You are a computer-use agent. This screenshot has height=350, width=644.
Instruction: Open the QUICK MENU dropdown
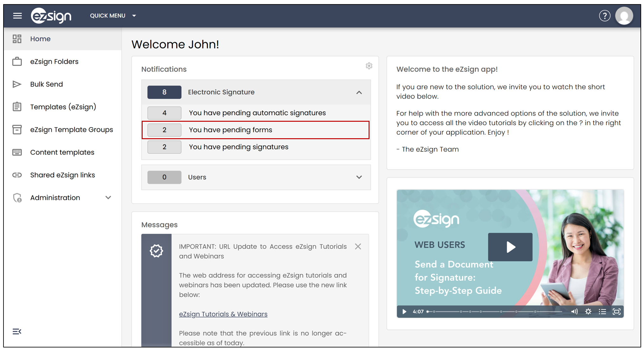pyautogui.click(x=113, y=16)
